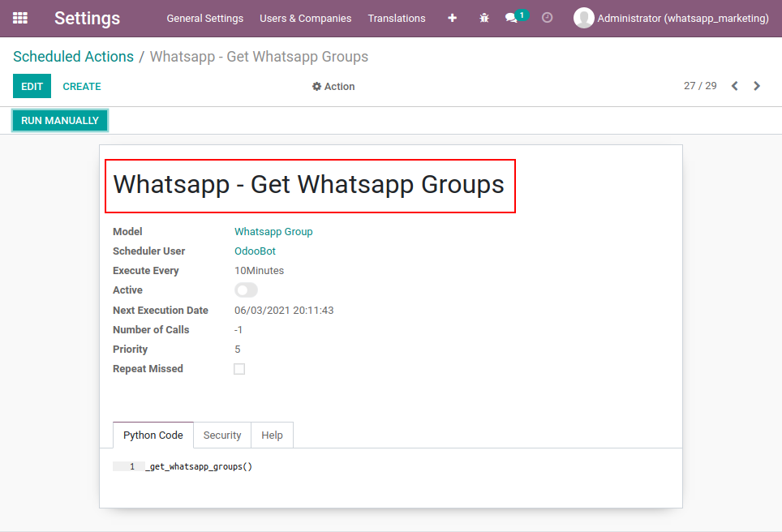Screen dimensions: 782x532
Task: Open Translations menu
Action: tap(397, 18)
